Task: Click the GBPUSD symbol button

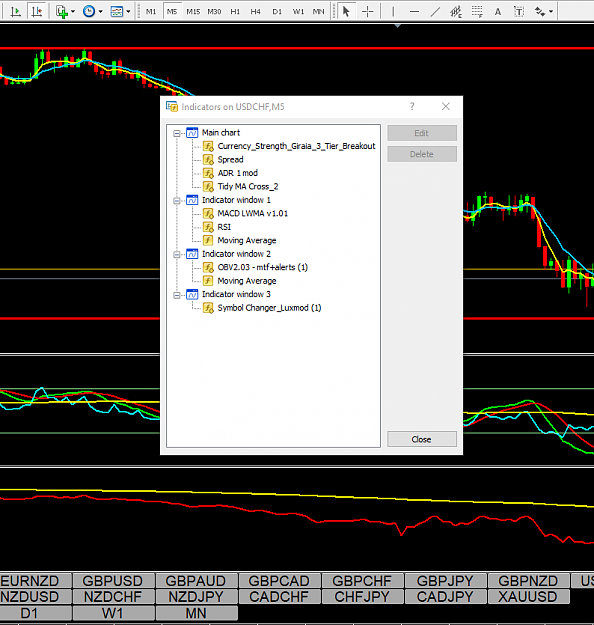Action: click(x=113, y=581)
